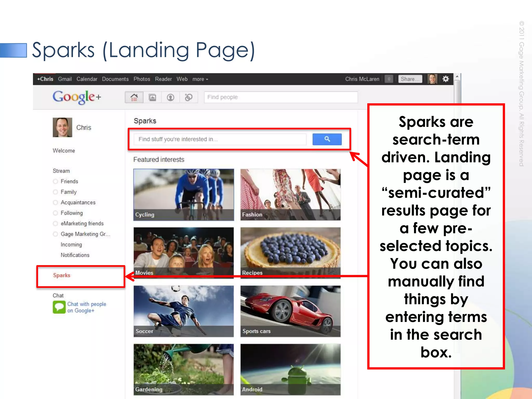Open Chris's large profile photo
The image size is (532, 399).
click(62, 127)
